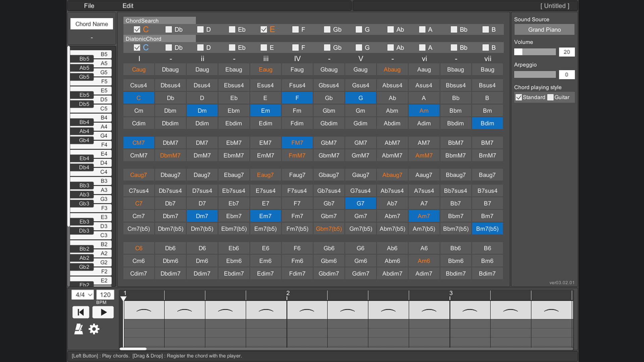
Task: Click the metronome icon
Action: coord(78,329)
